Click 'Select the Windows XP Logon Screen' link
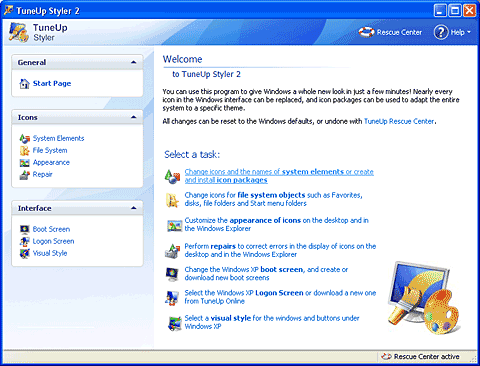Image resolution: width=480 pixels, height=366 pixels. point(280,297)
